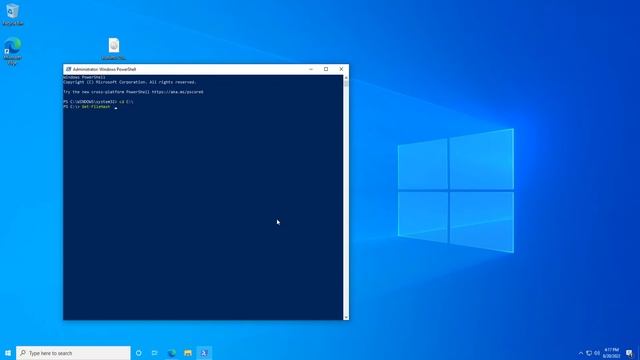640x360 pixels.
Task: Open the Microsoft Edge desktop shortcut
Action: click(12, 51)
